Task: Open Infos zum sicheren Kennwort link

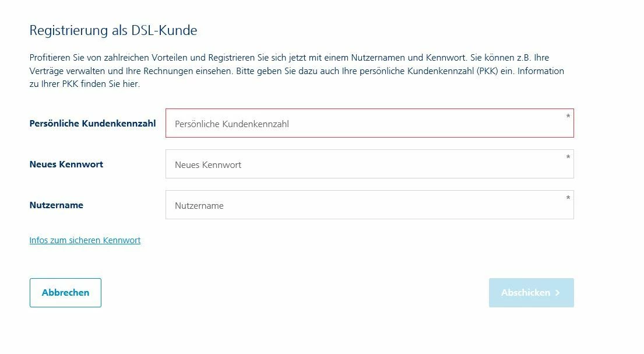Action: 85,240
